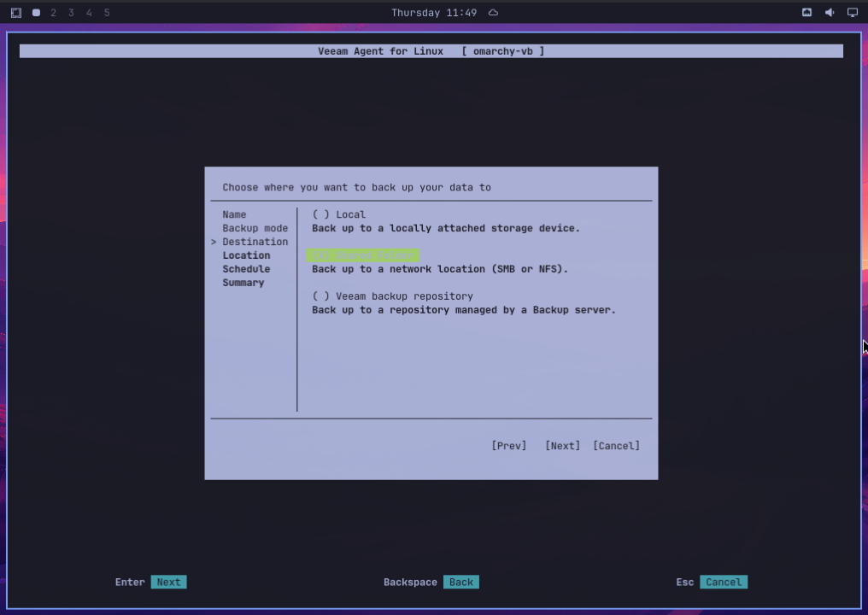Image resolution: width=868 pixels, height=615 pixels.
Task: Click 'Back up to a locally attached storage device.'
Action: [x=446, y=228]
